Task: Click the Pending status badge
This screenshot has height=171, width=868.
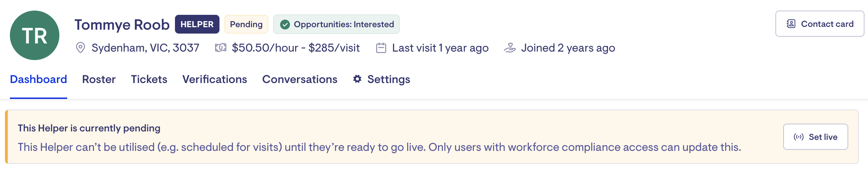Action: (x=246, y=24)
